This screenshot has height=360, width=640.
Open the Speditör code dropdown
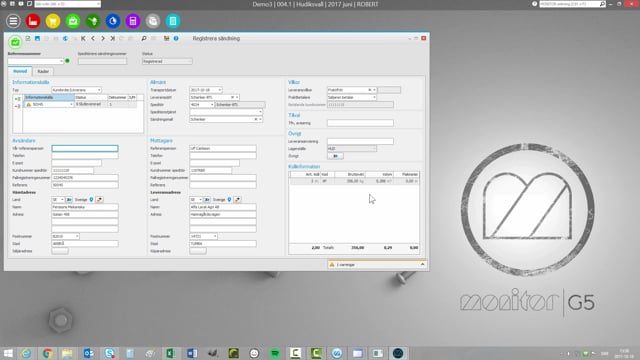point(212,104)
